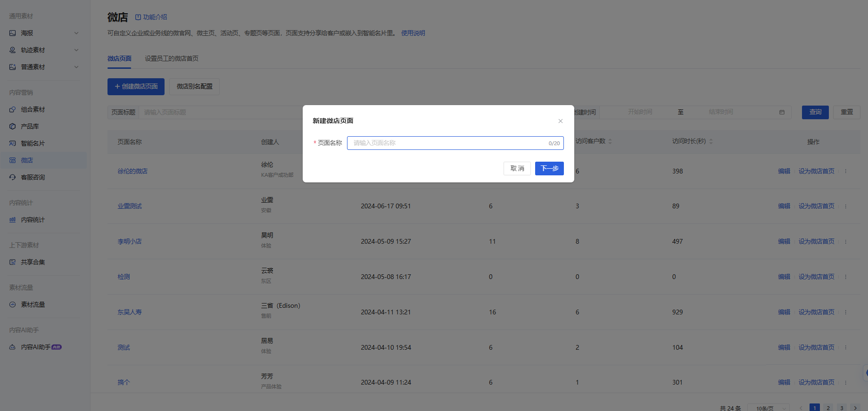Focus the 页面标题 search field

pyautogui.click(x=222, y=112)
